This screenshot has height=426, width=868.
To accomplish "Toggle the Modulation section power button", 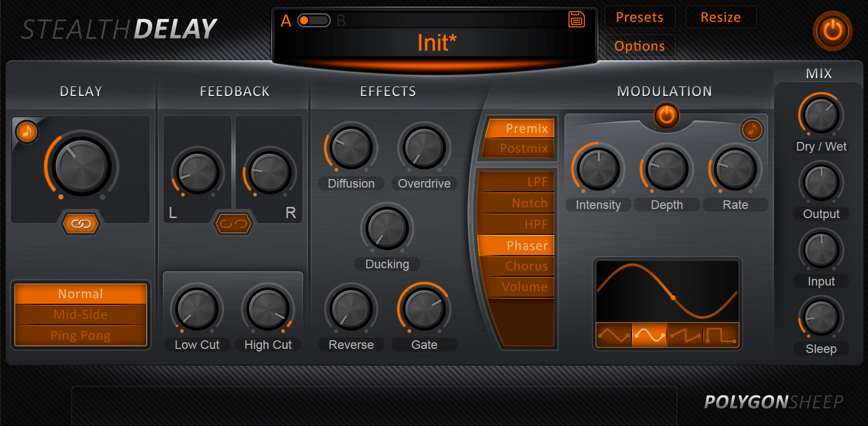I will coord(666,116).
